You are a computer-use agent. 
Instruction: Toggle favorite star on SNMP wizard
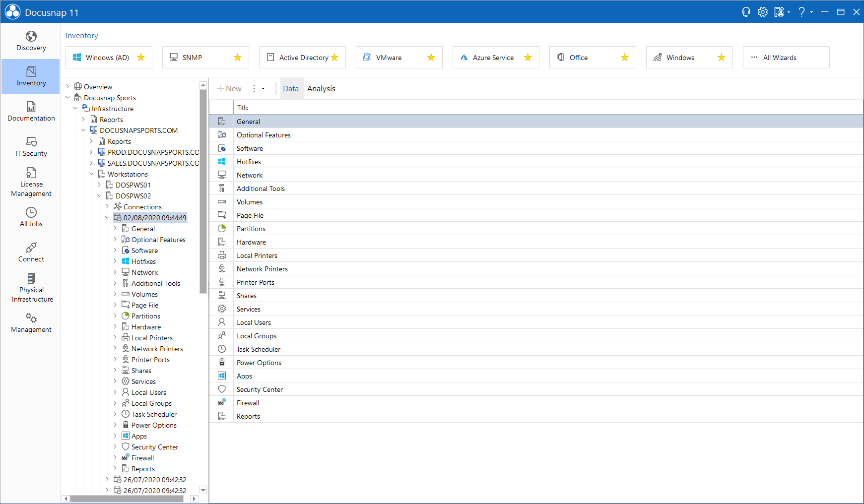(x=238, y=58)
